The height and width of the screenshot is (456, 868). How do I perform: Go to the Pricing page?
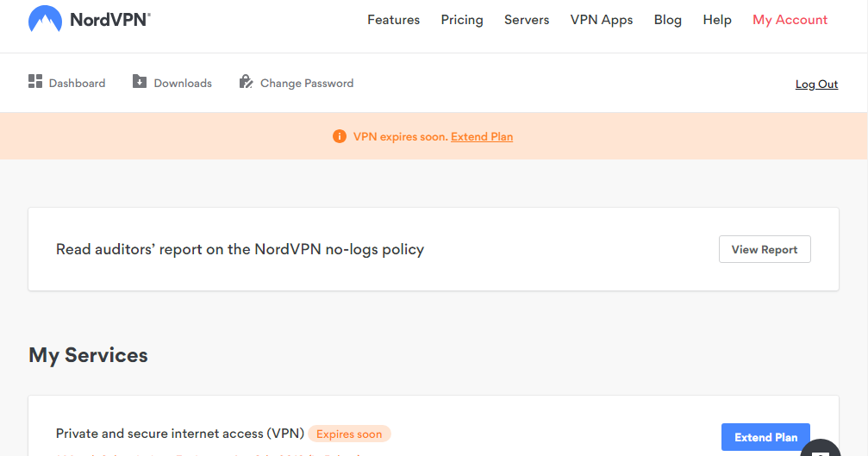462,20
